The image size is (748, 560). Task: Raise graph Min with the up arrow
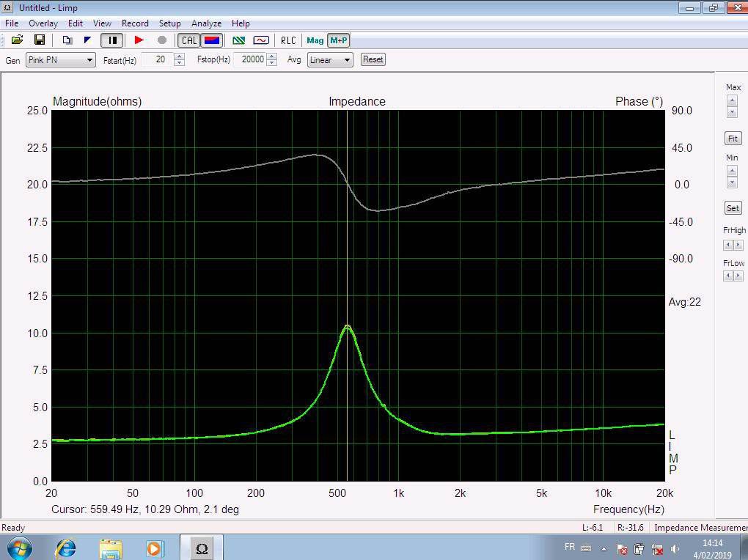(732, 171)
